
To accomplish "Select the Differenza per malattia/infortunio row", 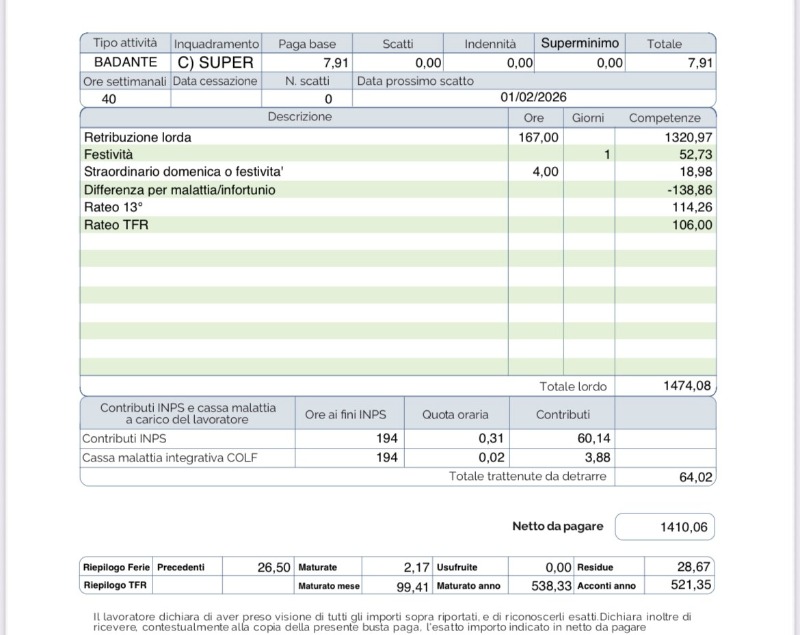I will [179, 190].
